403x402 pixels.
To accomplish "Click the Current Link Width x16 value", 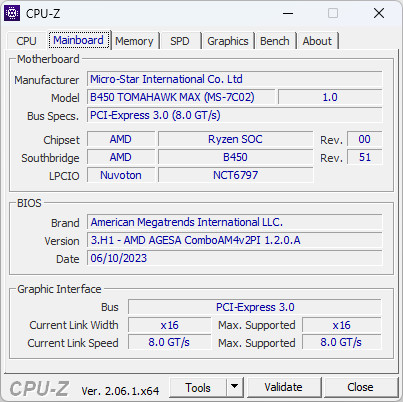I will tap(170, 325).
